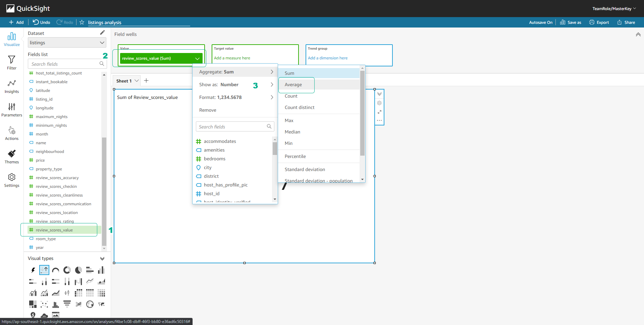Open the Insights panel

tap(12, 86)
